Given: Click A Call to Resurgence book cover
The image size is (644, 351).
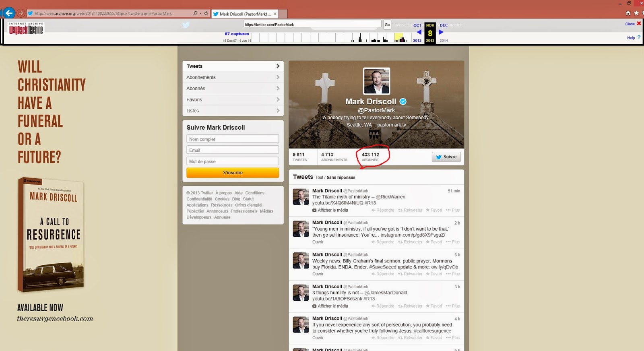Looking at the screenshot, I should tap(51, 234).
